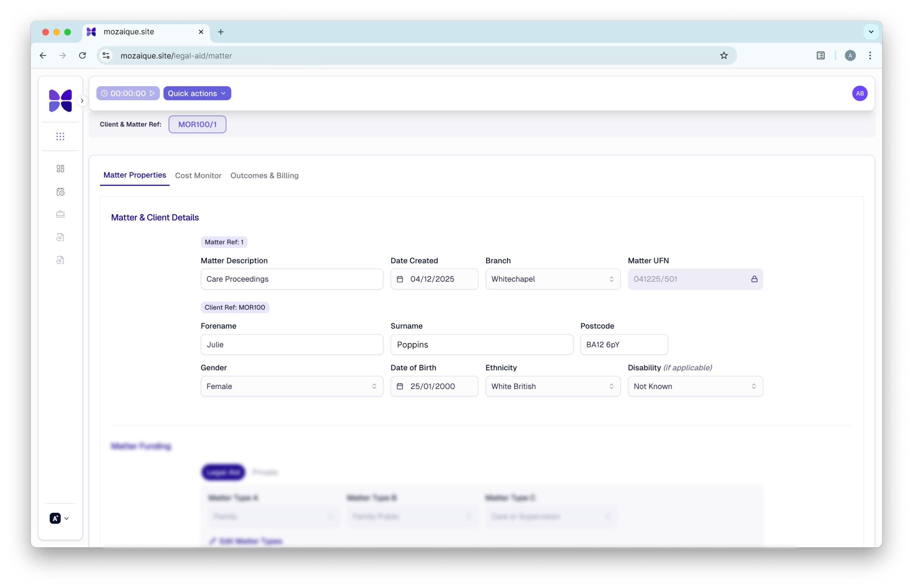Reload the page with refresh button
Viewport: 913px width, 588px height.
82,56
